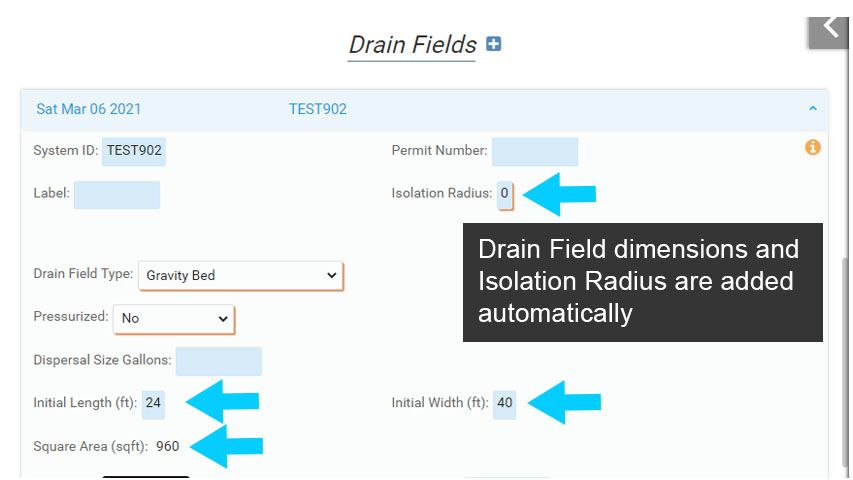853x480 pixels.
Task: Open the Pressurized dropdown
Action: 174,318
